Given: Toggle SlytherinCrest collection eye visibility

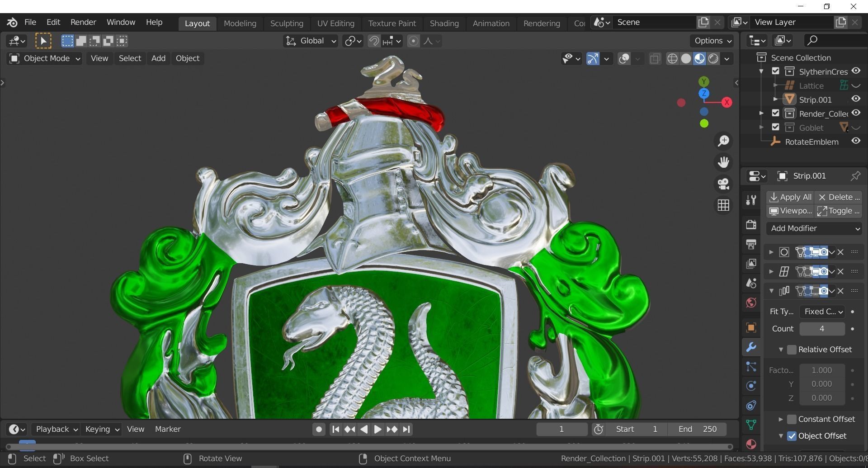Looking at the screenshot, I should click(x=856, y=71).
